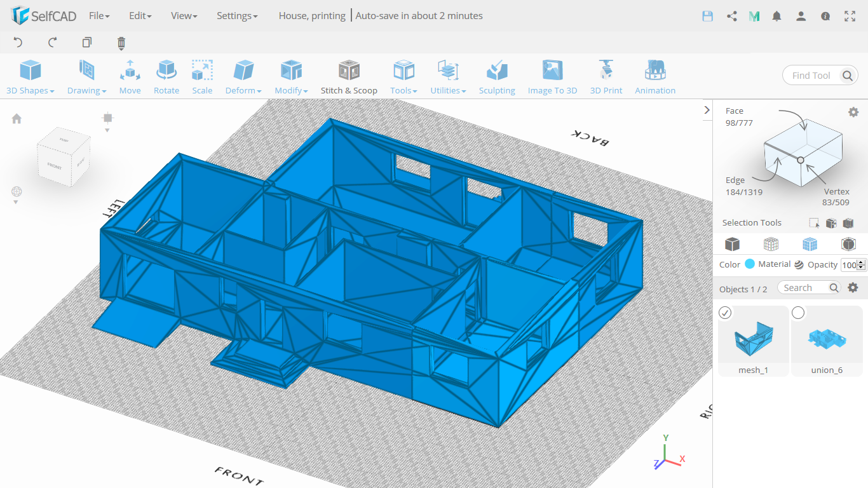Share the project
The image size is (868, 488).
(732, 16)
